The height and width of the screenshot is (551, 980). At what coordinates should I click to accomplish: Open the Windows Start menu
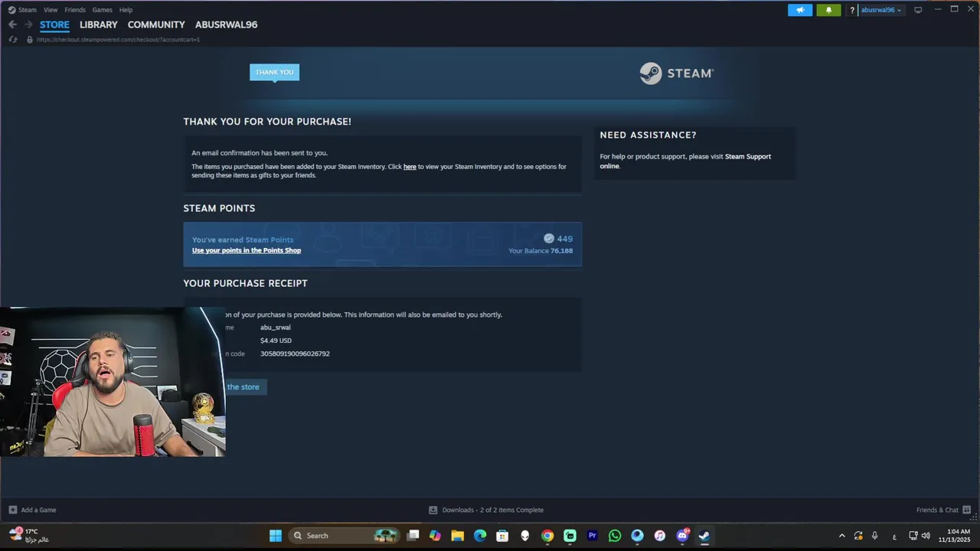tap(276, 536)
